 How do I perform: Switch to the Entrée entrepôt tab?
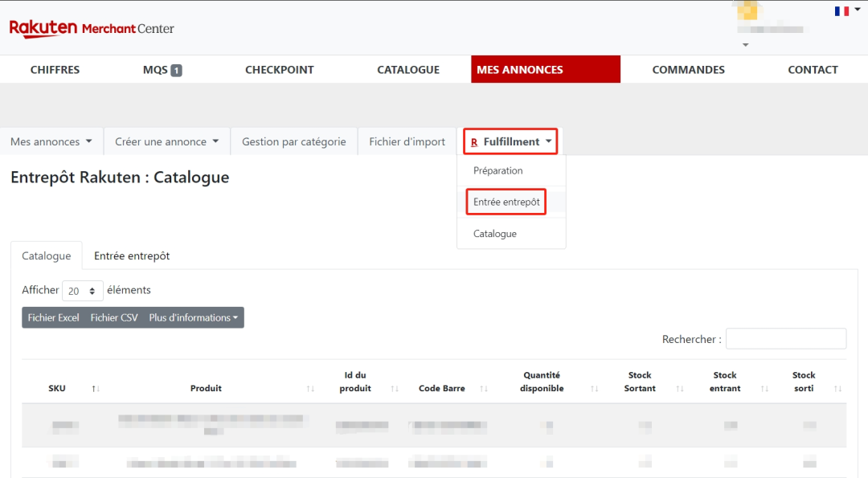[132, 256]
